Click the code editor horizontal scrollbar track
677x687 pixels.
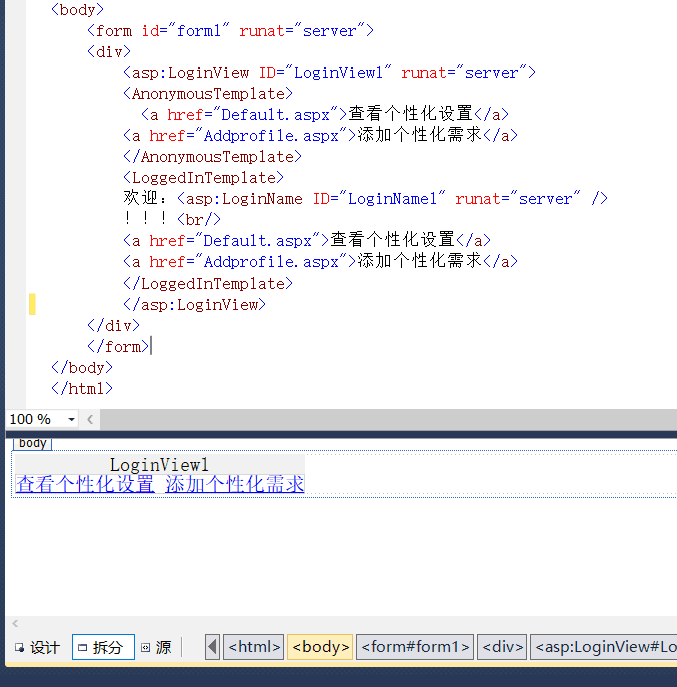388,419
